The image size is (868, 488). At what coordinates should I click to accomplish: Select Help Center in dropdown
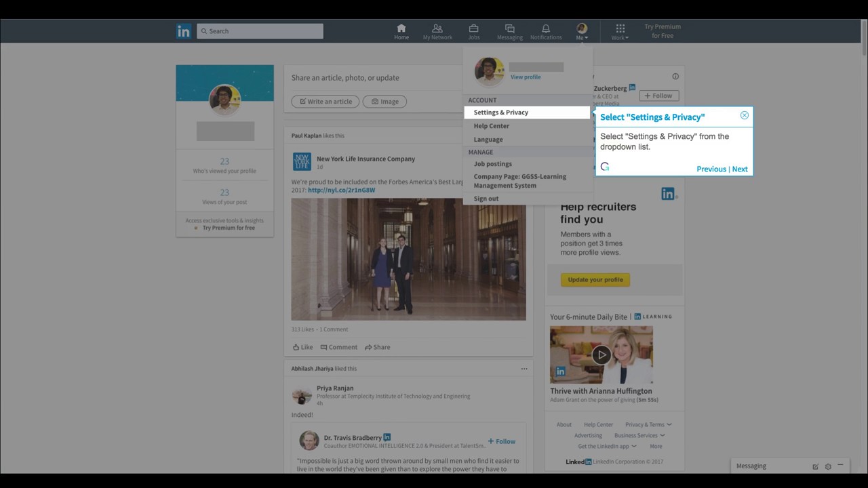(491, 126)
